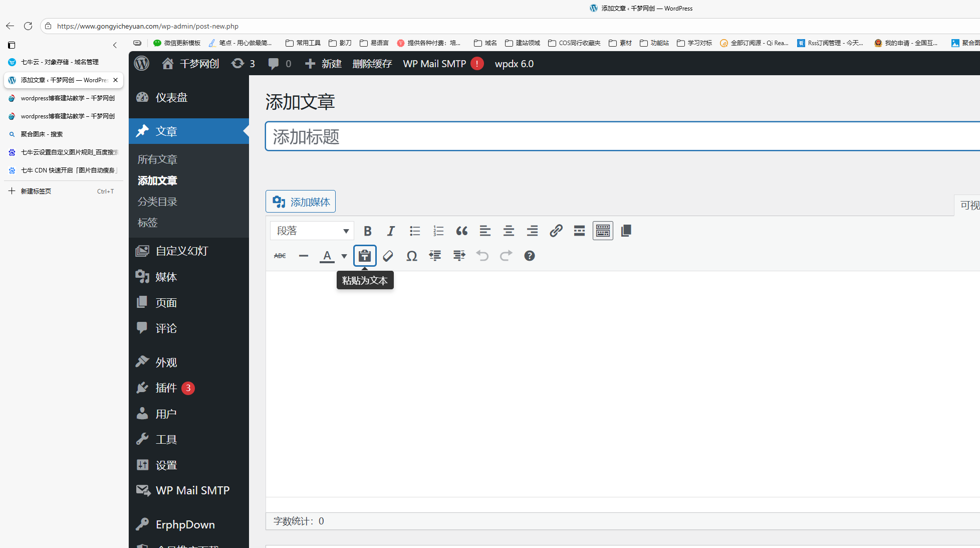
Task: Click the undo arrow icon
Action: (482, 256)
